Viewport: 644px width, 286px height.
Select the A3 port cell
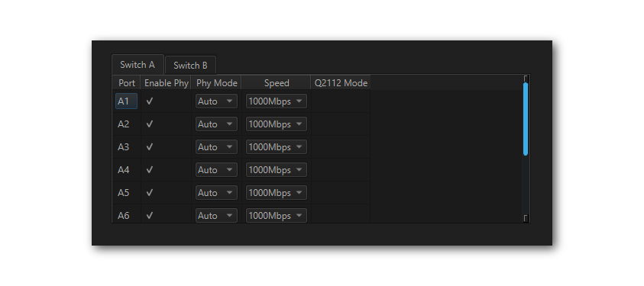(x=127, y=147)
